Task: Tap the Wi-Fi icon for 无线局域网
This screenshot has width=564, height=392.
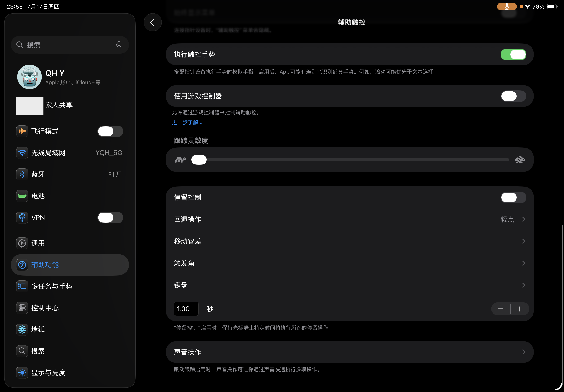Action: click(x=22, y=153)
